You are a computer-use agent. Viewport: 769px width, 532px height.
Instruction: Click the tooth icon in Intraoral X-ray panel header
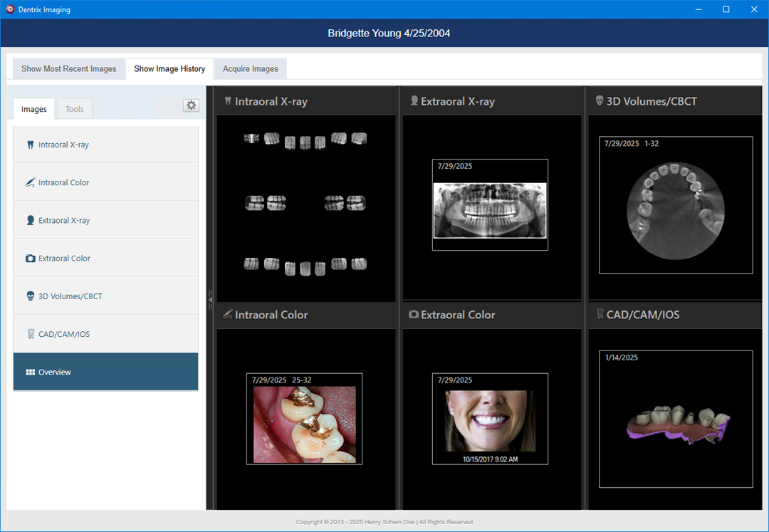click(228, 101)
